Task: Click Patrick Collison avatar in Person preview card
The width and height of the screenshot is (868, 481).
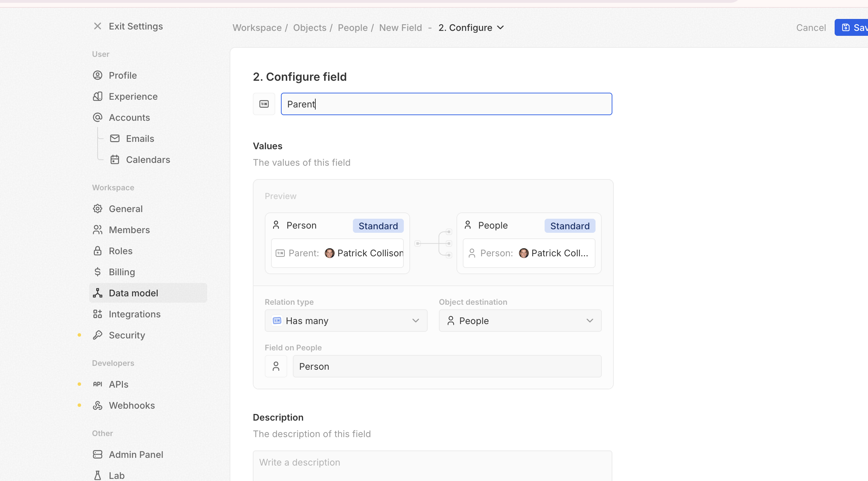Action: pyautogui.click(x=329, y=253)
